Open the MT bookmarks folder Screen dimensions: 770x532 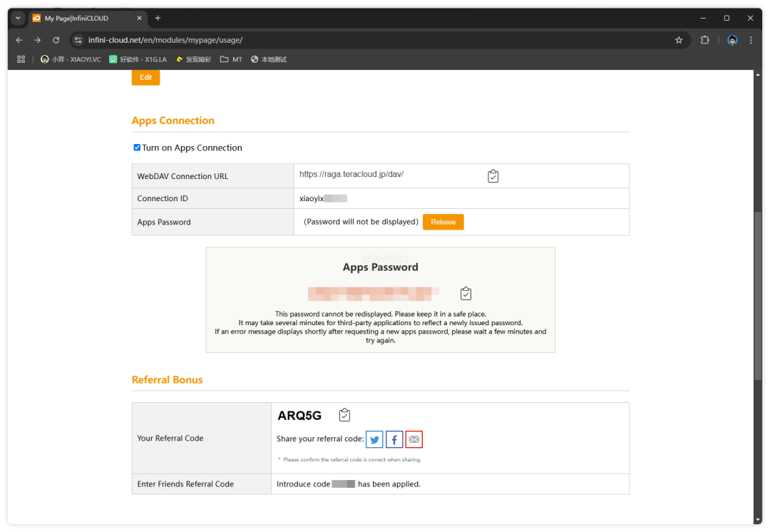click(x=231, y=59)
